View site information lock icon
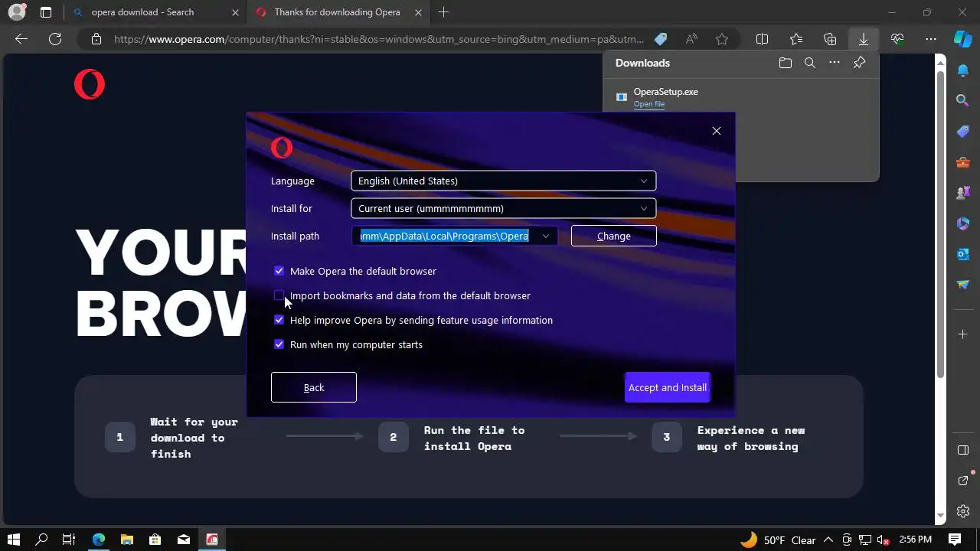The image size is (980, 551). [x=96, y=39]
